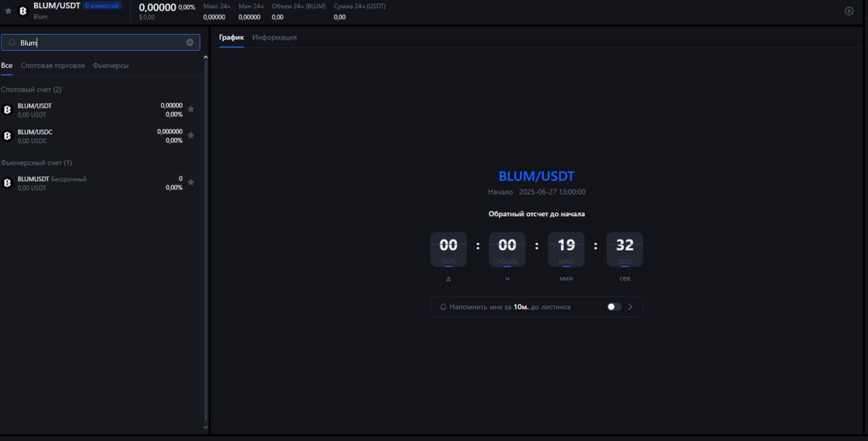Add BLUM/USDT header pair to favorites star
This screenshot has height=441, width=868.
(x=8, y=11)
